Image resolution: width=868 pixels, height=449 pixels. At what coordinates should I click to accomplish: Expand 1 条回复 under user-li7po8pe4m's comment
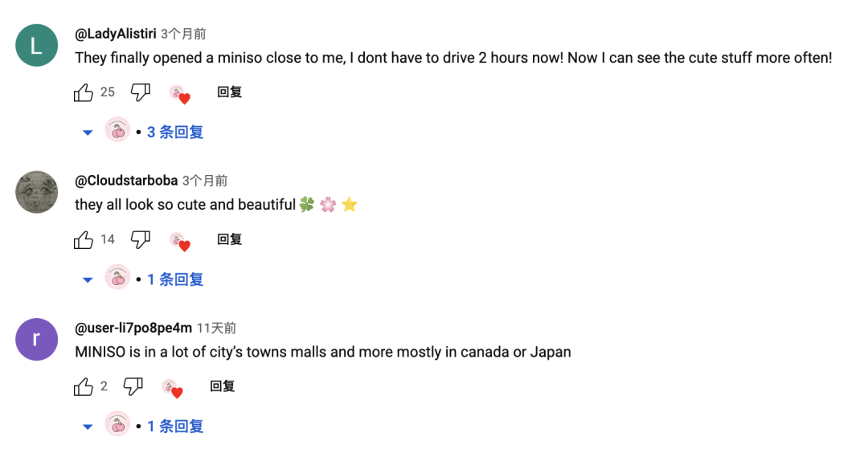(x=174, y=427)
